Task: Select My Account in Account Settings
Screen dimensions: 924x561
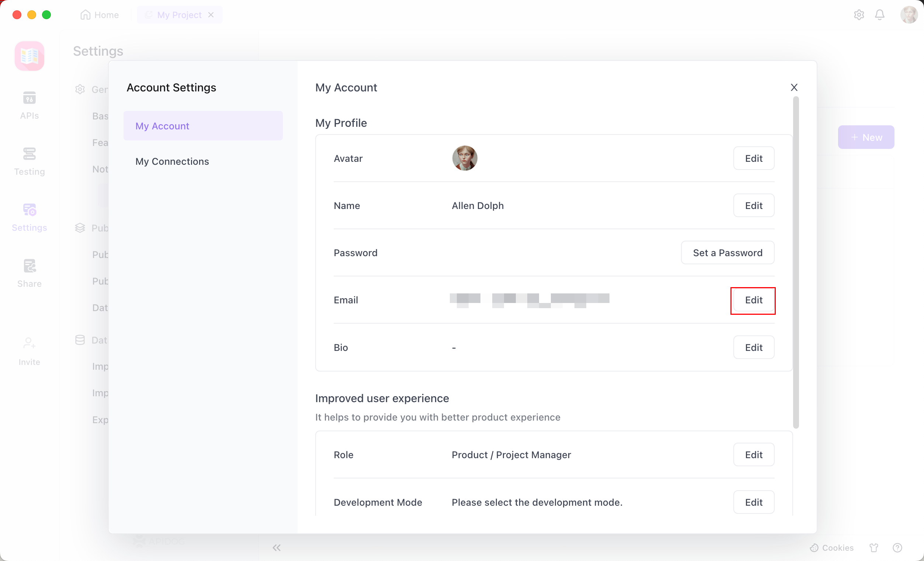Action: tap(203, 126)
